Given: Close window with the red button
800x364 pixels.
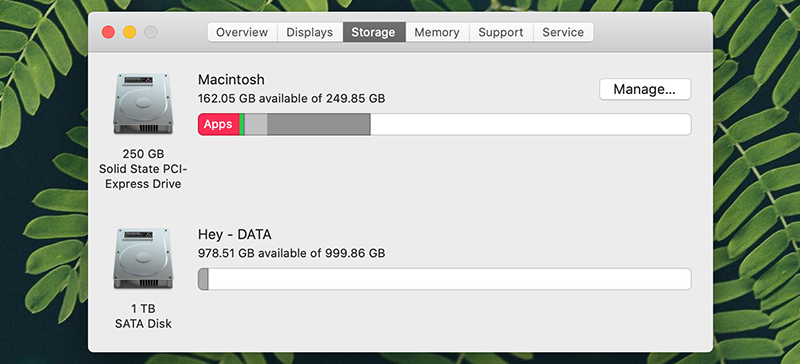Looking at the screenshot, I should tap(108, 32).
